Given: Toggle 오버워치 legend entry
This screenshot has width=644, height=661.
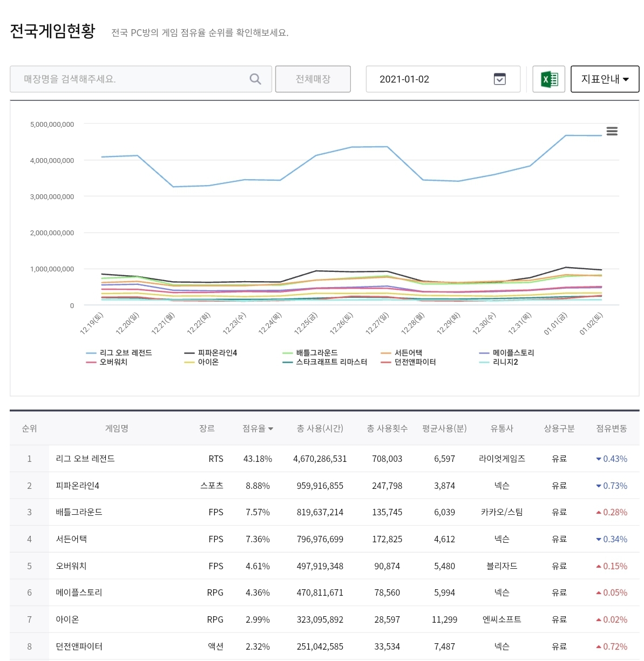Looking at the screenshot, I should coord(113,362).
